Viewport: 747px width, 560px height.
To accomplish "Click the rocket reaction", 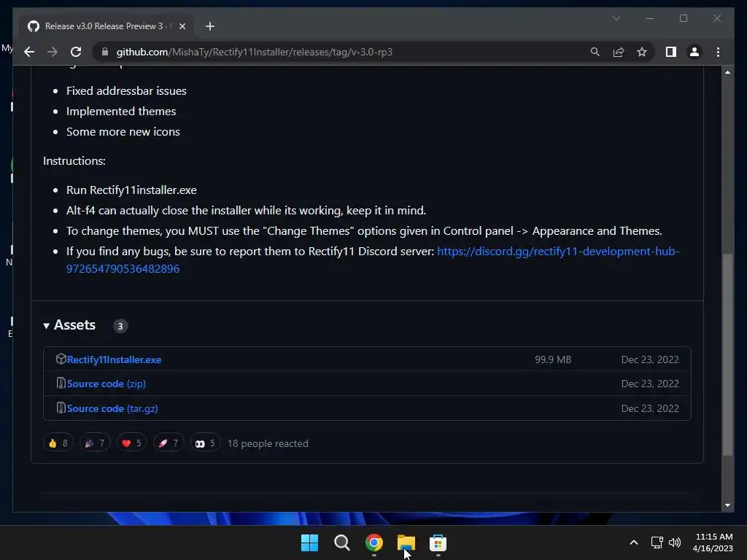I will tap(169, 443).
